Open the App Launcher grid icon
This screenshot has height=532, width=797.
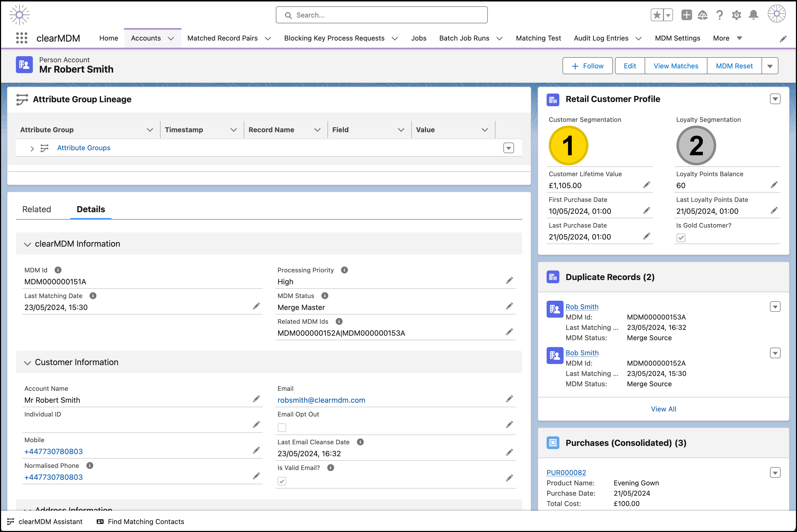(22, 38)
